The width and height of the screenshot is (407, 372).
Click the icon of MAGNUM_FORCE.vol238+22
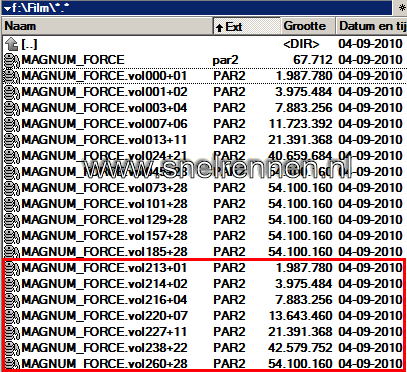(x=12, y=348)
